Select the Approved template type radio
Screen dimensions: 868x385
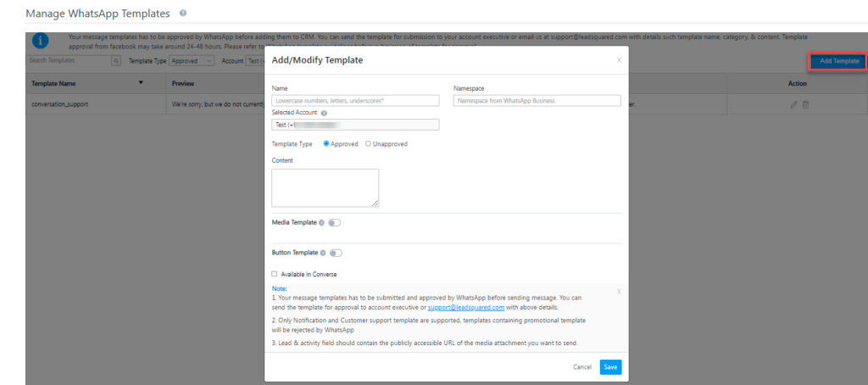(x=326, y=143)
